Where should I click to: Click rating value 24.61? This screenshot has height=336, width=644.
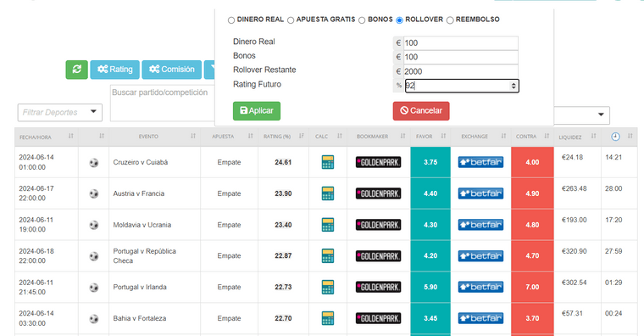(283, 162)
